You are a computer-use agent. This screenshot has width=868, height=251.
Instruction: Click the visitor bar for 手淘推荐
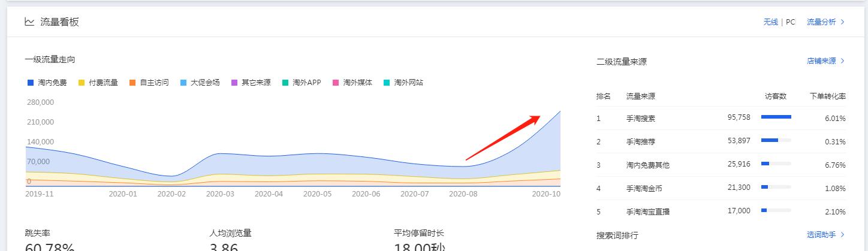pyautogui.click(x=776, y=140)
